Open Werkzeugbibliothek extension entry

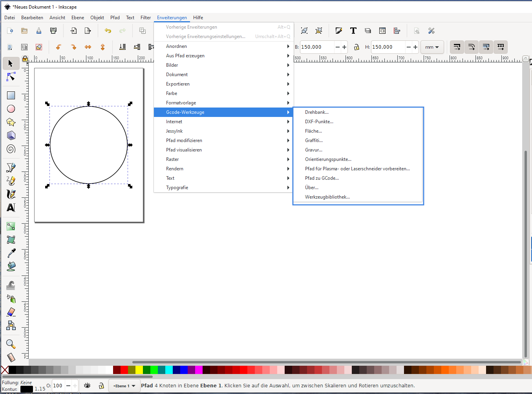click(x=327, y=197)
